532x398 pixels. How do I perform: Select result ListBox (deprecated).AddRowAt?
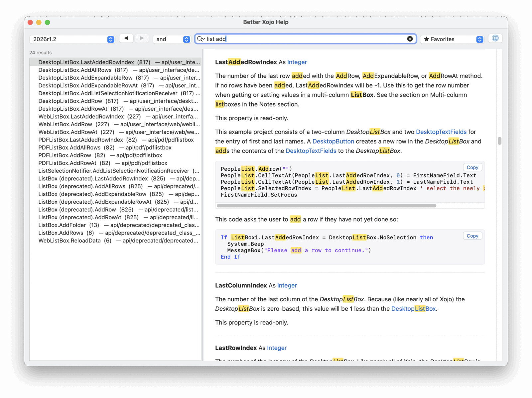tap(115, 217)
